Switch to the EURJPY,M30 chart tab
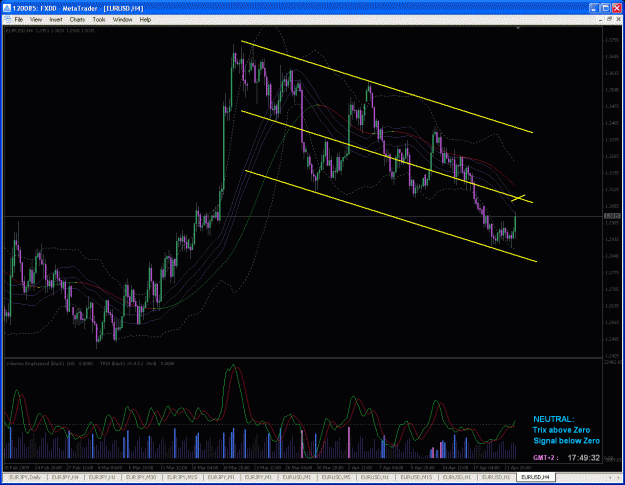625x485 pixels. (141, 477)
